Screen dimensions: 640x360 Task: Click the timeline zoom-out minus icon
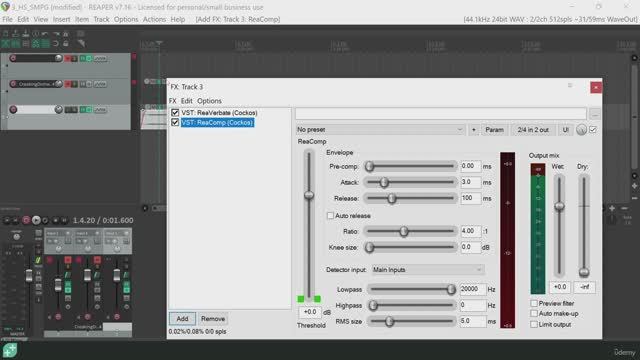click(624, 209)
